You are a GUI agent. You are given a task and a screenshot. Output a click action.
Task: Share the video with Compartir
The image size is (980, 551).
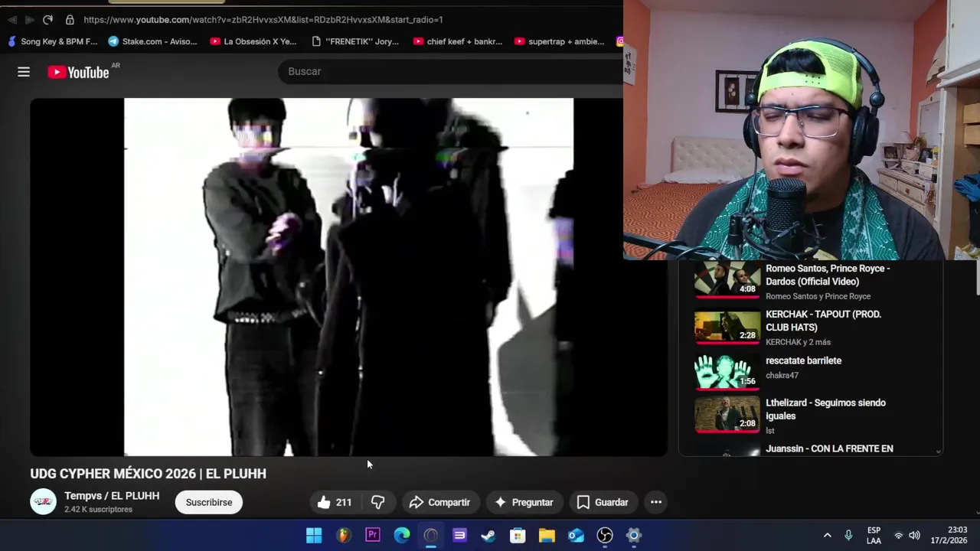(440, 502)
